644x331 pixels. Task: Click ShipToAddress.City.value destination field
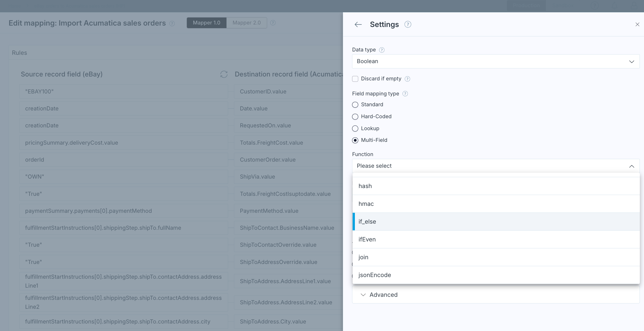289,322
